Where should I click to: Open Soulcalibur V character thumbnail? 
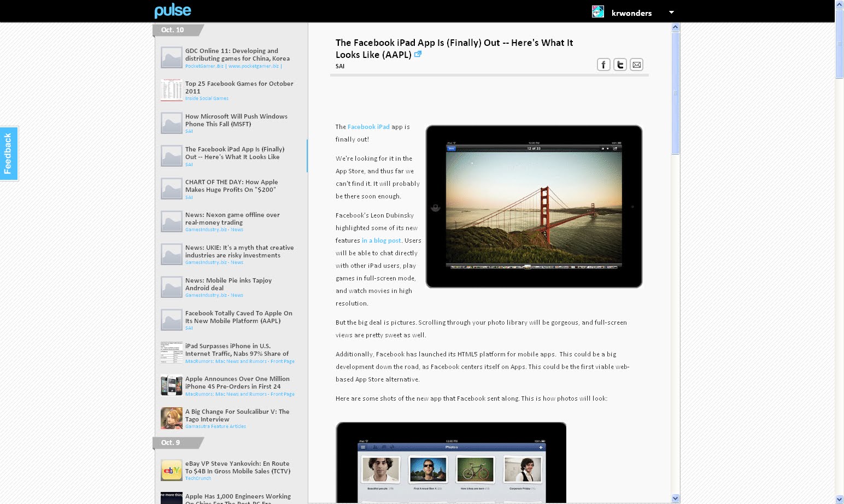pos(172,418)
